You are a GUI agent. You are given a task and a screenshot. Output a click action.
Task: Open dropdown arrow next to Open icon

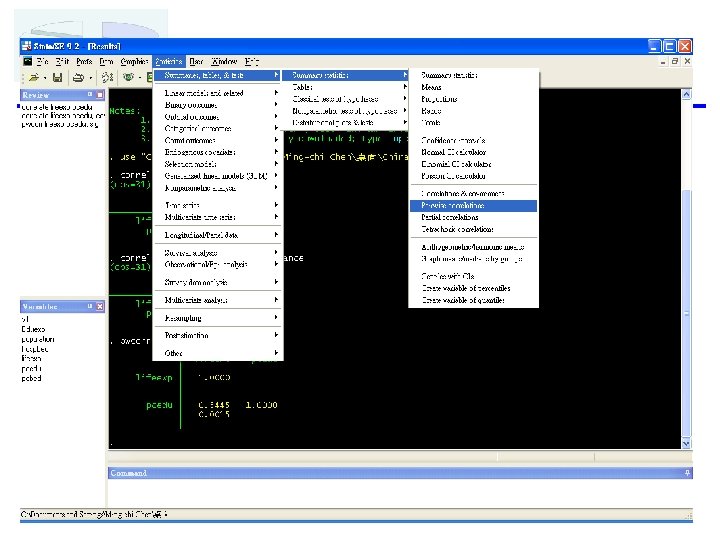45,78
